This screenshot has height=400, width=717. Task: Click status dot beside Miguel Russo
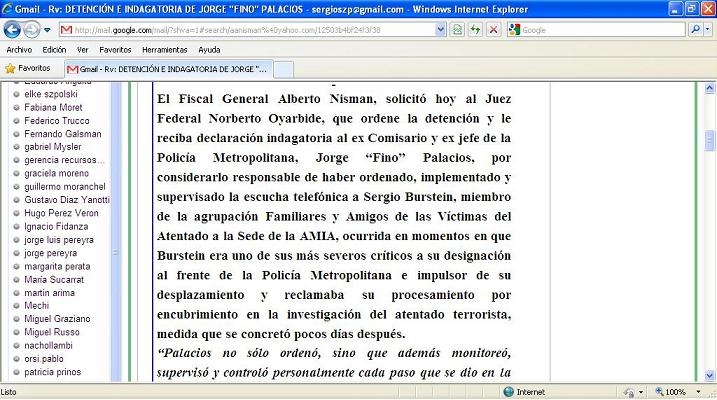pyautogui.click(x=16, y=332)
